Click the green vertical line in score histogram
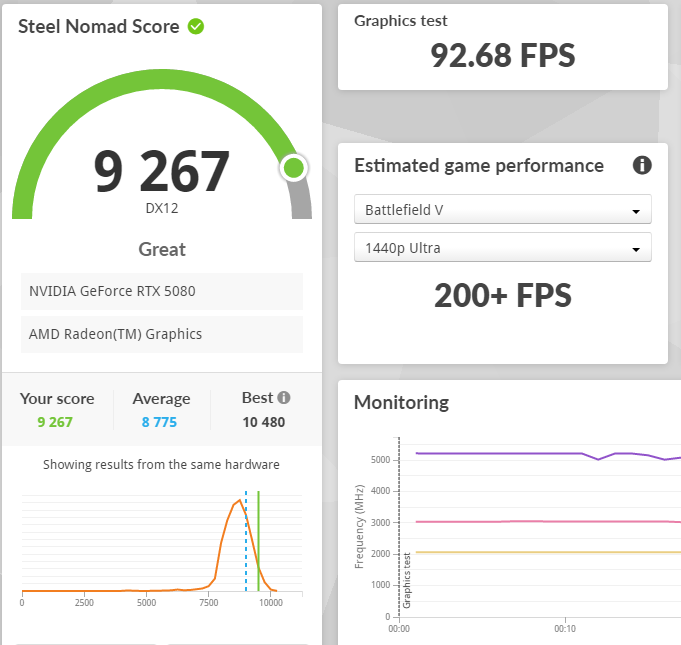Image resolution: width=681 pixels, height=645 pixels. point(258,540)
